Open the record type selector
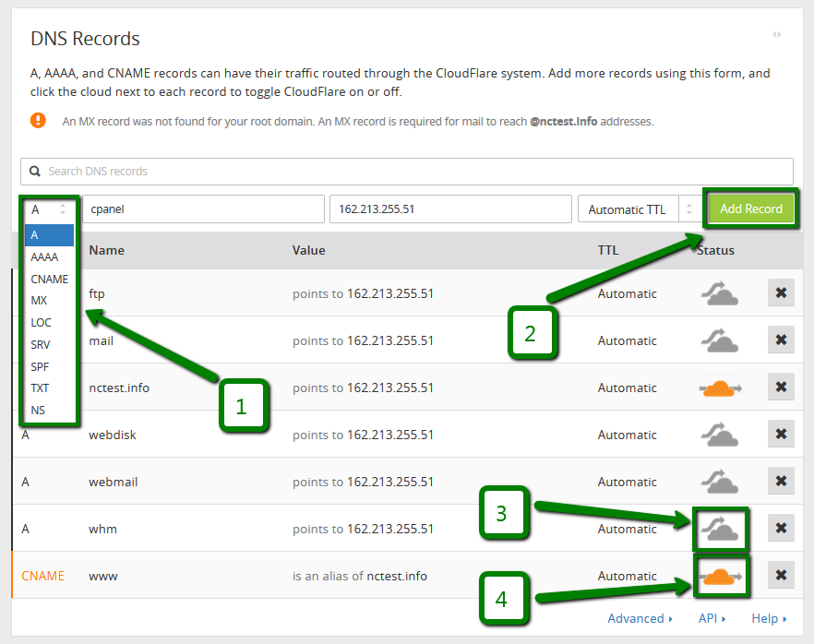The height and width of the screenshot is (644, 814). click(48, 209)
